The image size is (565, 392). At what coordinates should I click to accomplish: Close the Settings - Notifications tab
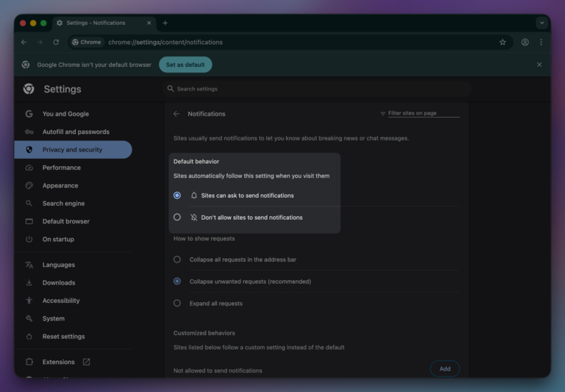[149, 23]
